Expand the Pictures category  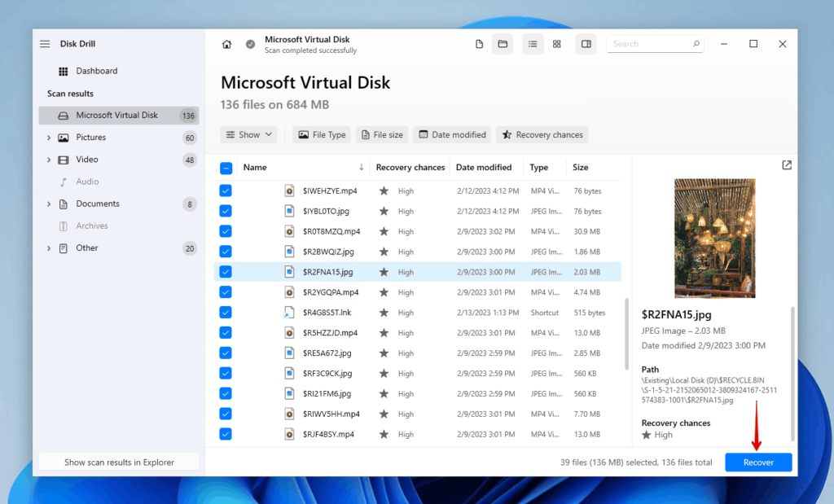click(x=48, y=137)
